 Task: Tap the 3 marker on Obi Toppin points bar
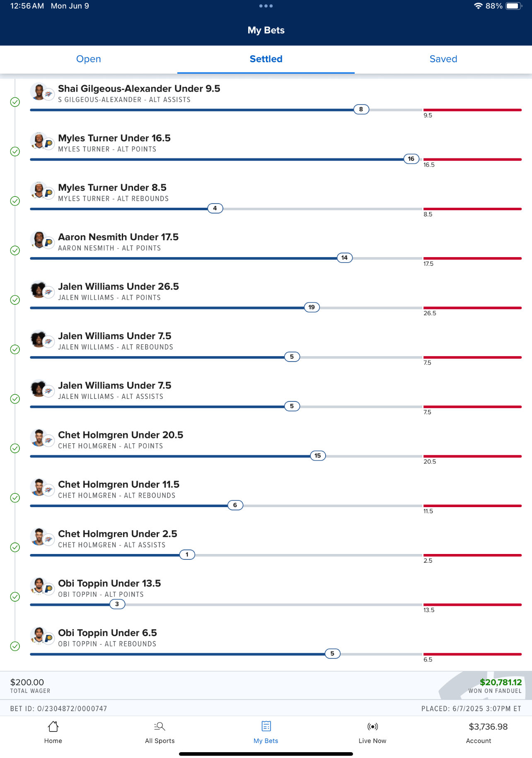click(x=117, y=604)
